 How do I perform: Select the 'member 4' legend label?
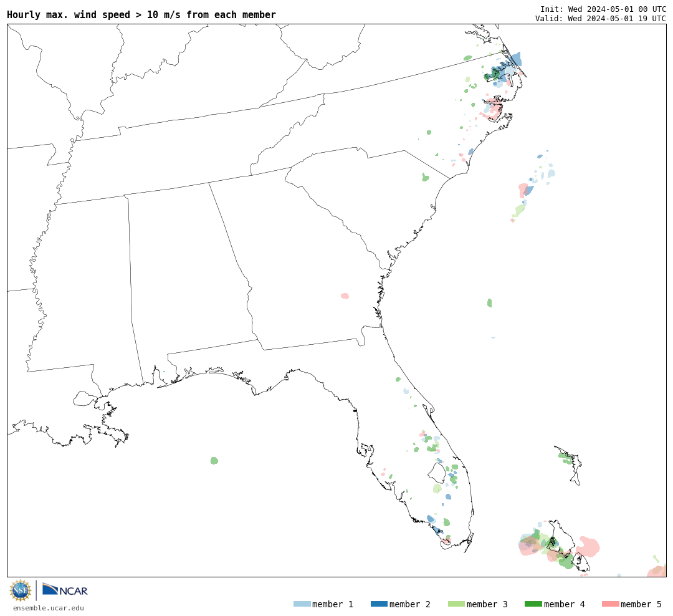click(x=565, y=604)
